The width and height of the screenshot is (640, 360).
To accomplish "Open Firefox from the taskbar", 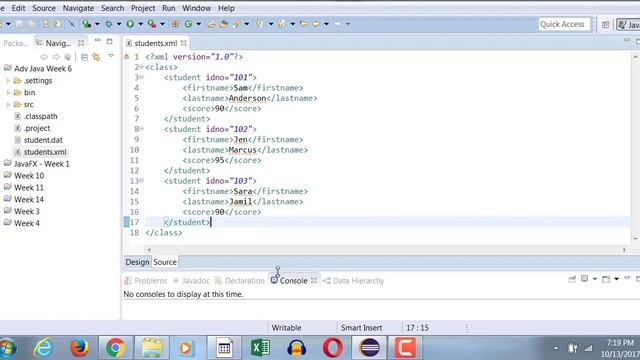I will tap(79, 348).
